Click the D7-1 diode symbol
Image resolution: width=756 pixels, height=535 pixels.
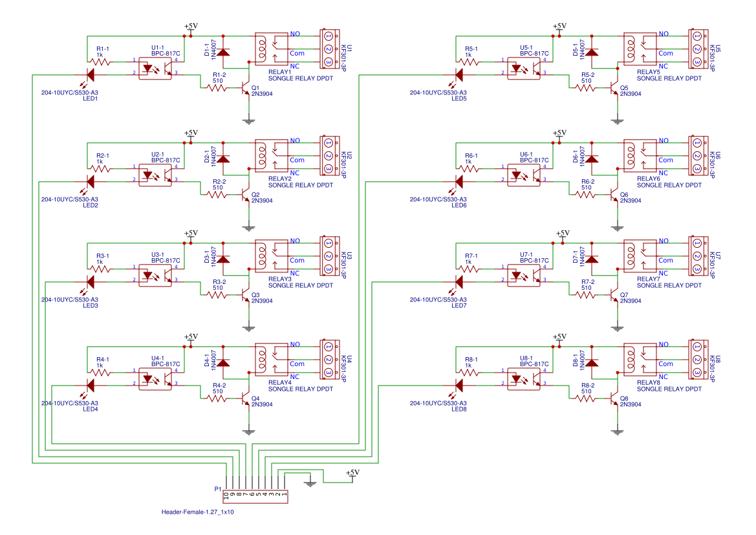pos(592,259)
